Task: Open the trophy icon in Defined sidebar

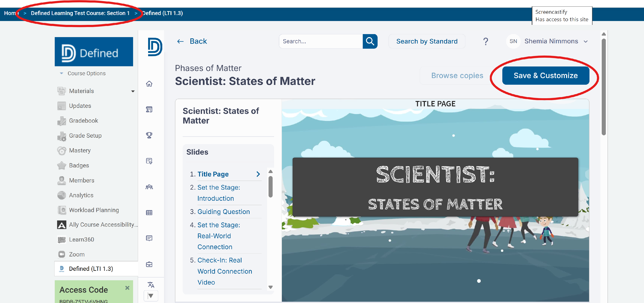Action: tap(149, 135)
